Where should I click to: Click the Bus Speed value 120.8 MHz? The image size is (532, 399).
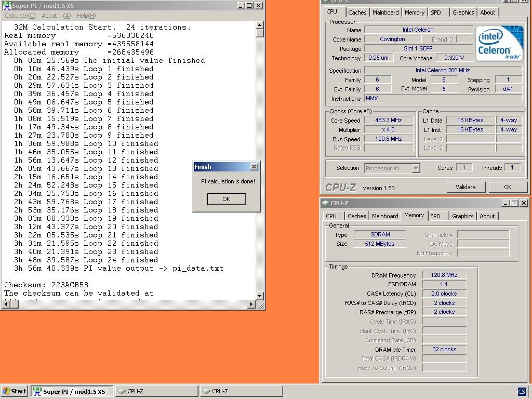(389, 139)
